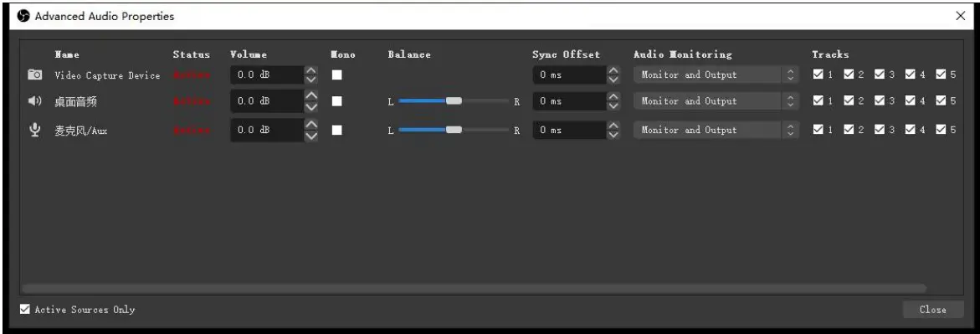Click the Volume column header

click(249, 54)
